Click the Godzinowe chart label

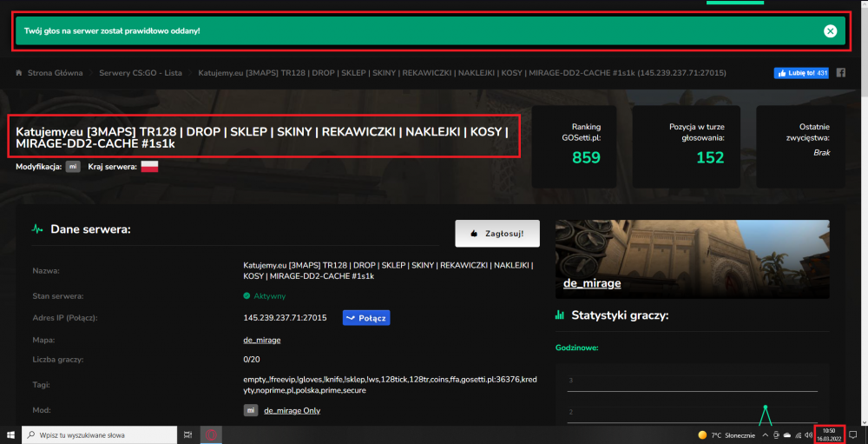coord(577,348)
